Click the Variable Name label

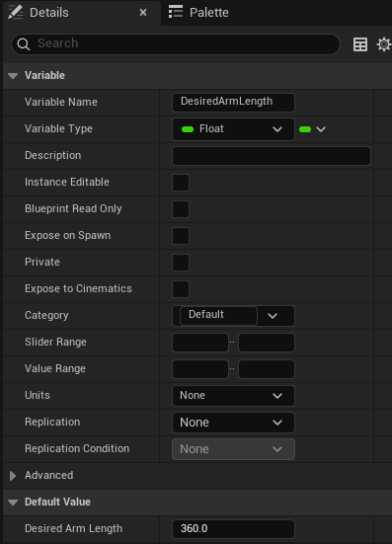pos(60,102)
